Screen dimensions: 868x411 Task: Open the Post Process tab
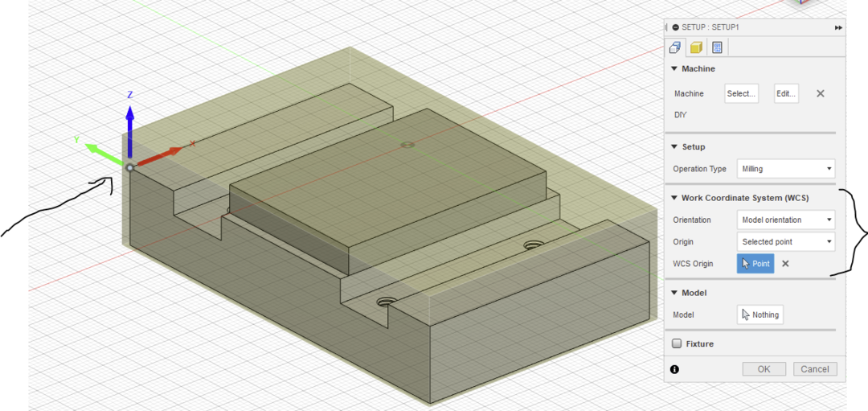pyautogui.click(x=717, y=47)
